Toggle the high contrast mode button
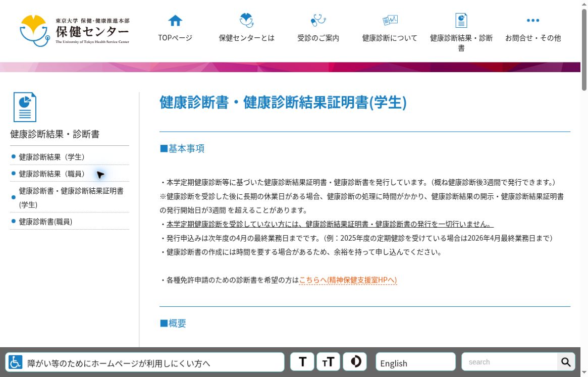Viewport: 588px width, 377px height. pyautogui.click(x=355, y=362)
